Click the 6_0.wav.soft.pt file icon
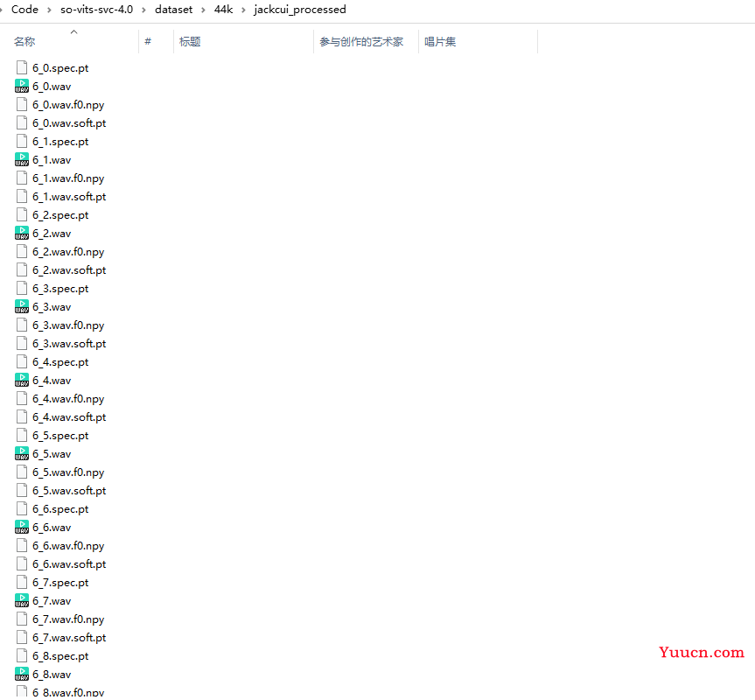The width and height of the screenshot is (755, 700). 22,122
